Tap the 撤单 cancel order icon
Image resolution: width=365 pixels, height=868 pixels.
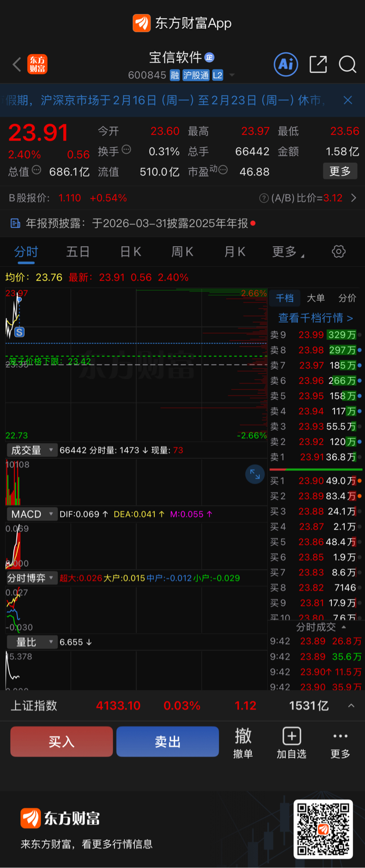(243, 743)
